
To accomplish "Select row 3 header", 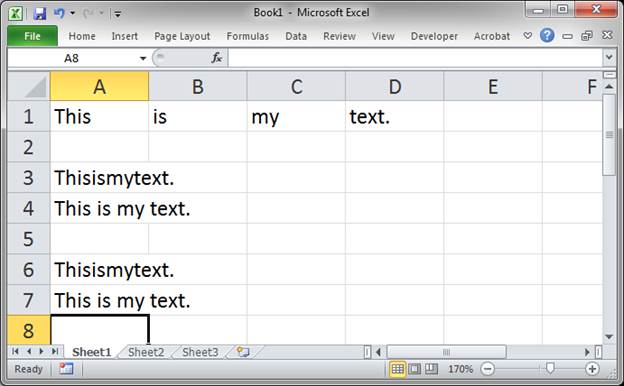I will coord(29,177).
